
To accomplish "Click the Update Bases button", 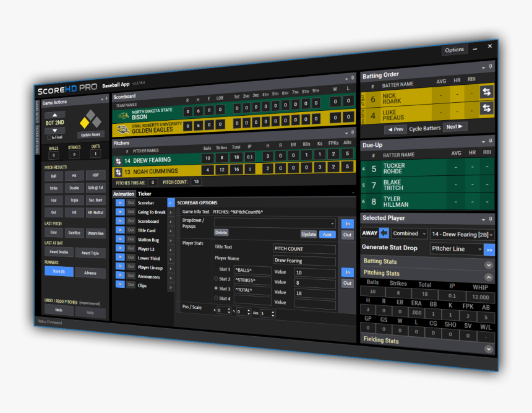I will tap(91, 135).
